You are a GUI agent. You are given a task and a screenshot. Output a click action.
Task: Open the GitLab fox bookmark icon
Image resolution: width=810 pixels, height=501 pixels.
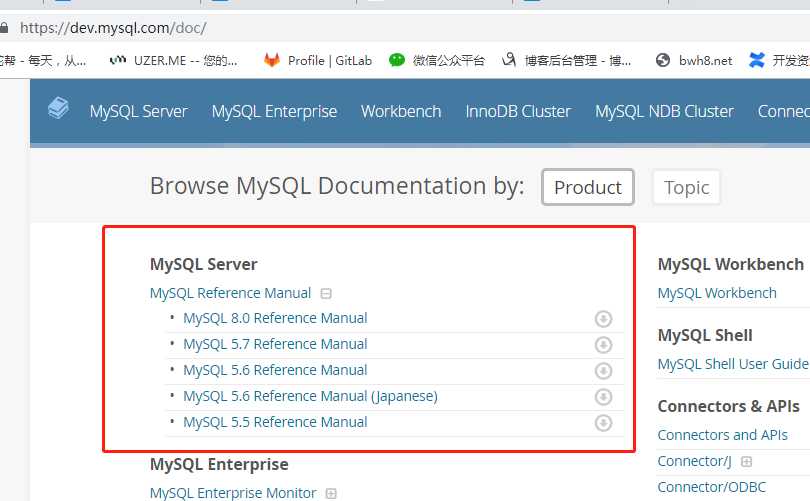pyautogui.click(x=272, y=60)
